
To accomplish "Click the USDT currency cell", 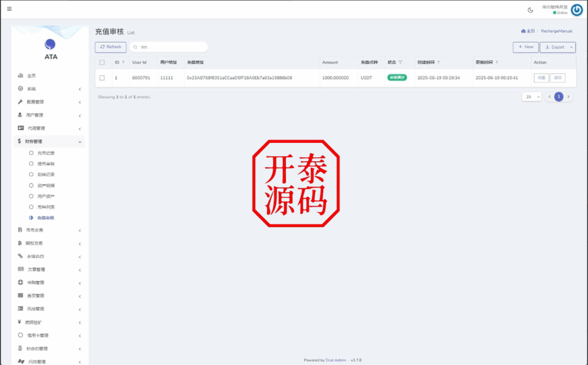I will click(366, 78).
